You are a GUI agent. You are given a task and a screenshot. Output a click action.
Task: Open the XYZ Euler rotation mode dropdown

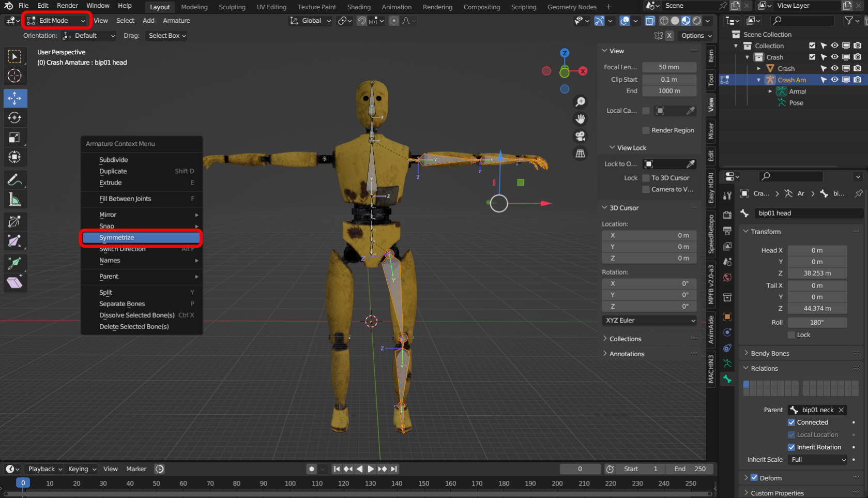coord(649,321)
